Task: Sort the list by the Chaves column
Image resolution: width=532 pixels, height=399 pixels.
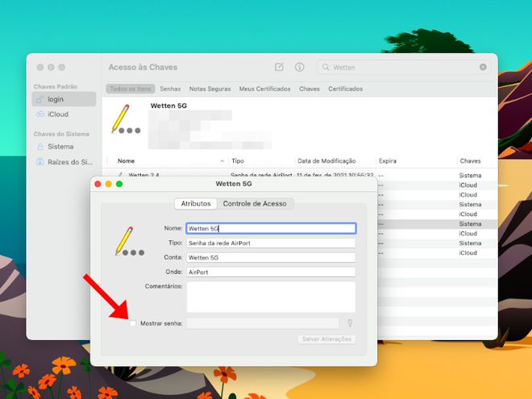Action: coord(470,161)
